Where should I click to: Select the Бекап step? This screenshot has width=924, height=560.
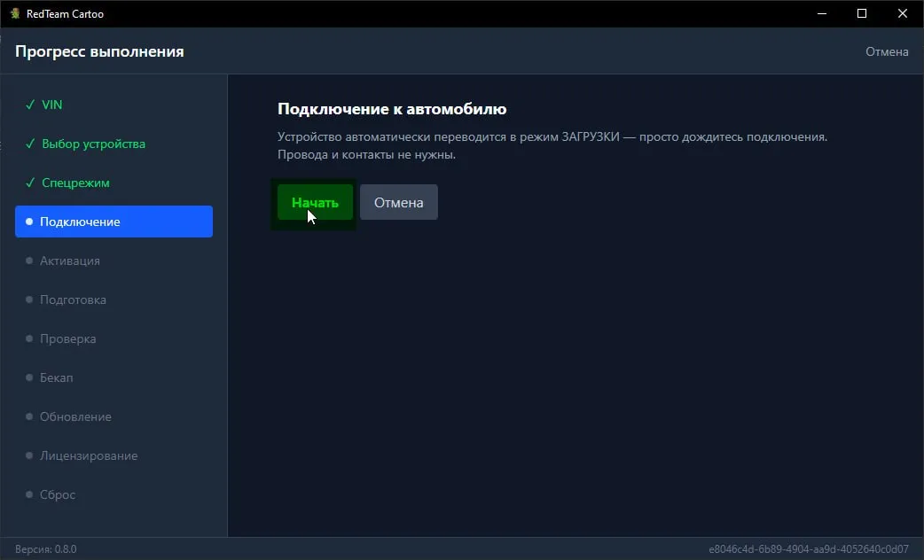coord(114,377)
